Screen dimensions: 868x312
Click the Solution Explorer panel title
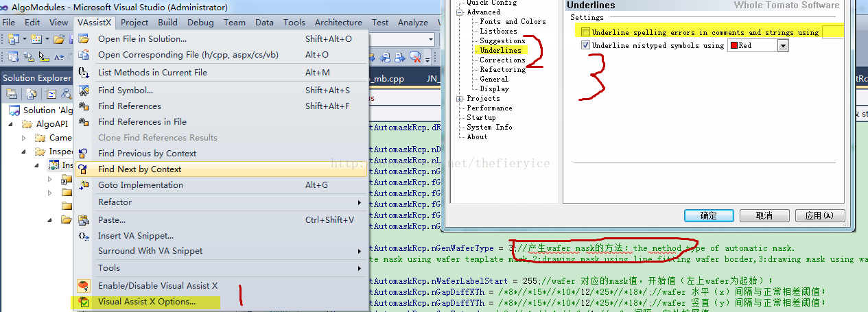37,77
